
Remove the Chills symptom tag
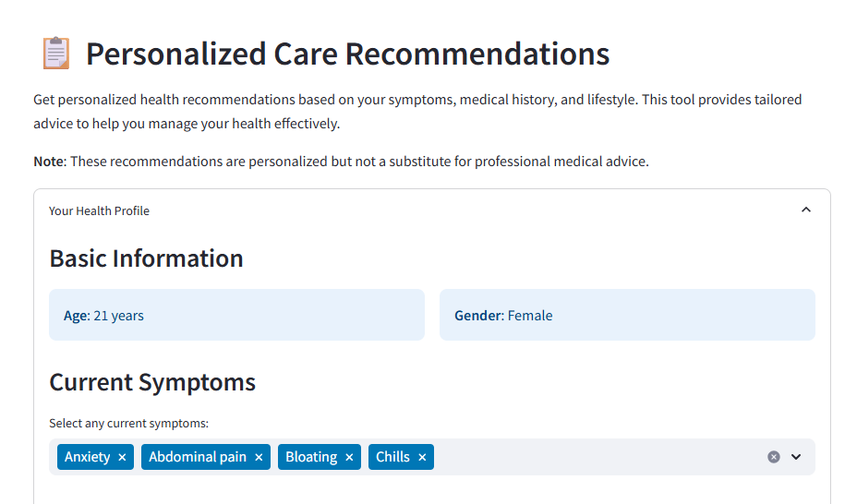tap(422, 458)
